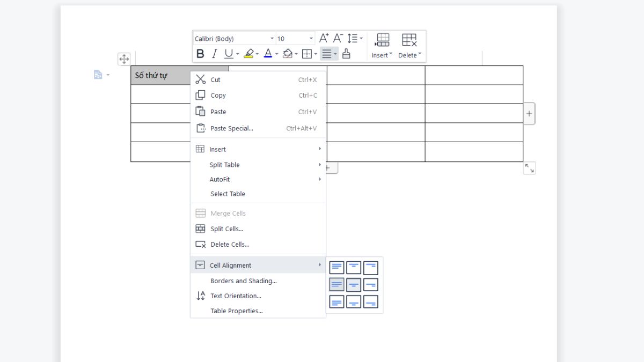This screenshot has height=362, width=644.
Task: Toggle underline on the selected text
Action: [229, 54]
